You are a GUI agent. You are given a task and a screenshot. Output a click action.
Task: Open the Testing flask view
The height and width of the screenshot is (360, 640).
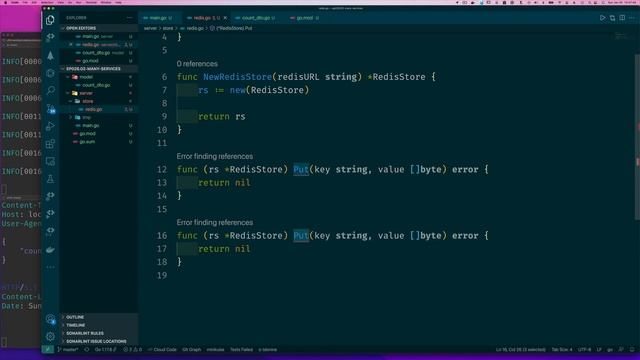tap(50, 179)
